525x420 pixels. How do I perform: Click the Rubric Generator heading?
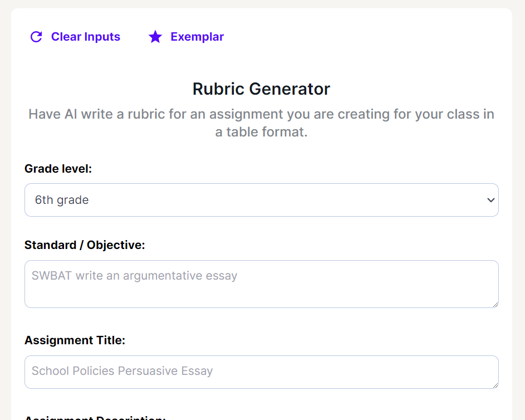(261, 89)
